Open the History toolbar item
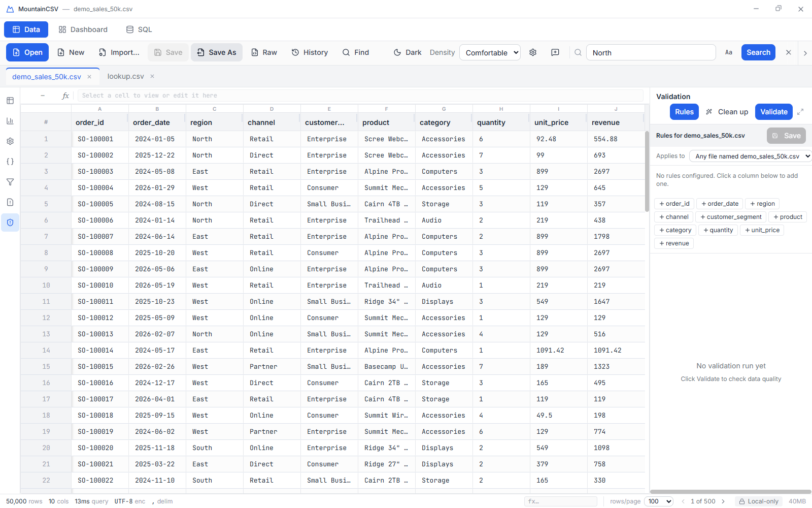Viewport: 812px width, 508px height. coord(310,52)
